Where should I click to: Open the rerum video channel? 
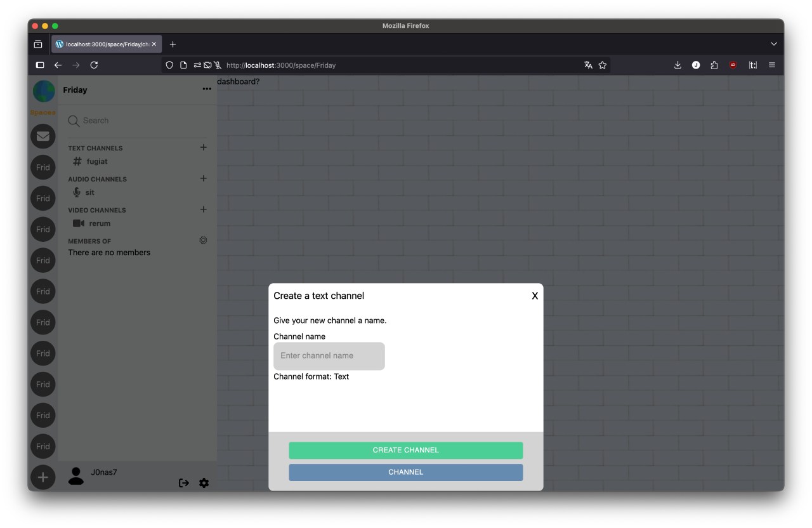pyautogui.click(x=100, y=223)
